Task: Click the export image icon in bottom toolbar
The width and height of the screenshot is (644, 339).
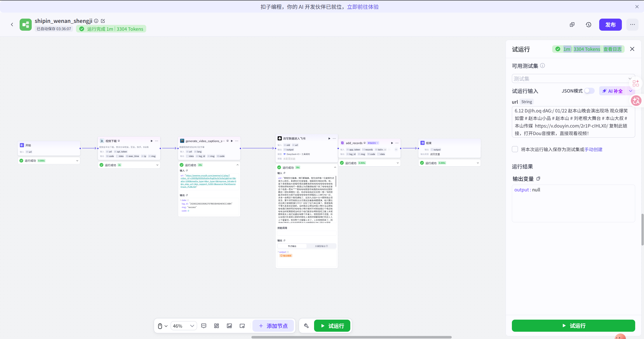Action: [229, 326]
